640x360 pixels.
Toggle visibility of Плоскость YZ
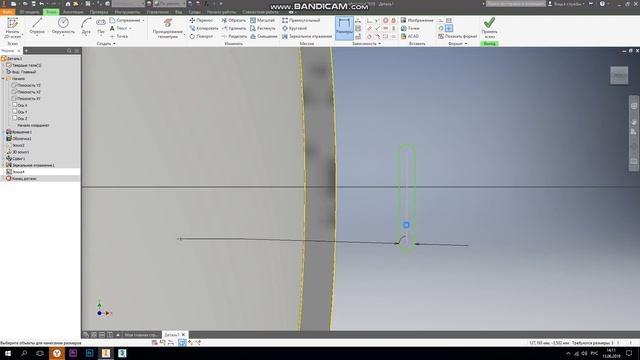pyautogui.click(x=27, y=85)
